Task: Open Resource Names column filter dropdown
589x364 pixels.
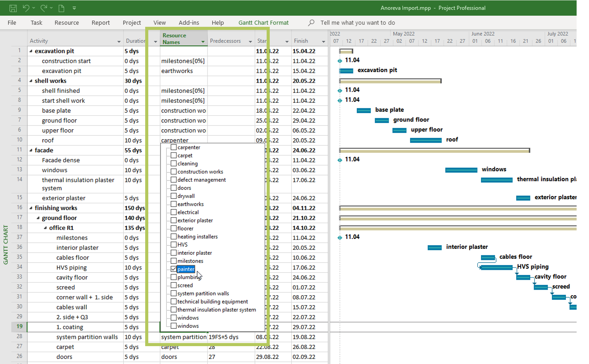Action: 203,42
